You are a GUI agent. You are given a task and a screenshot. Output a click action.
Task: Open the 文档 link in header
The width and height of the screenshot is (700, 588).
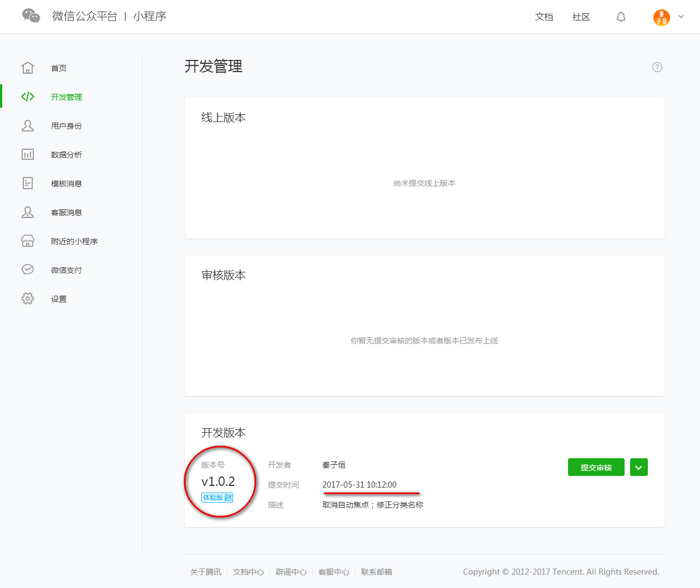tap(544, 17)
